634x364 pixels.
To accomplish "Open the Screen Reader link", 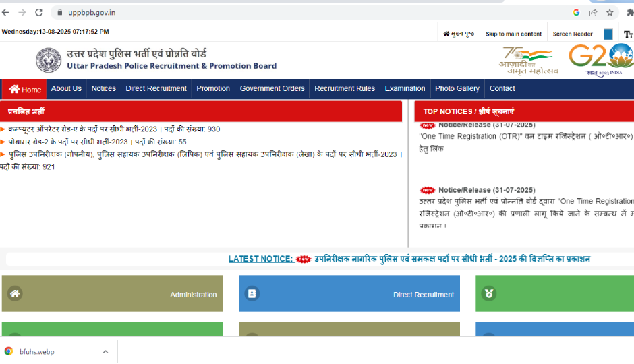I will 573,34.
